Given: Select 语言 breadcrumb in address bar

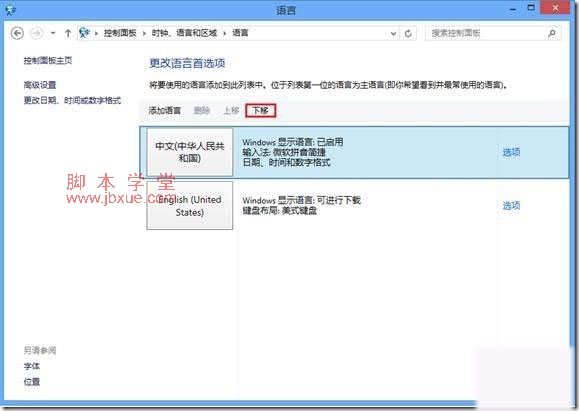Looking at the screenshot, I should 240,33.
